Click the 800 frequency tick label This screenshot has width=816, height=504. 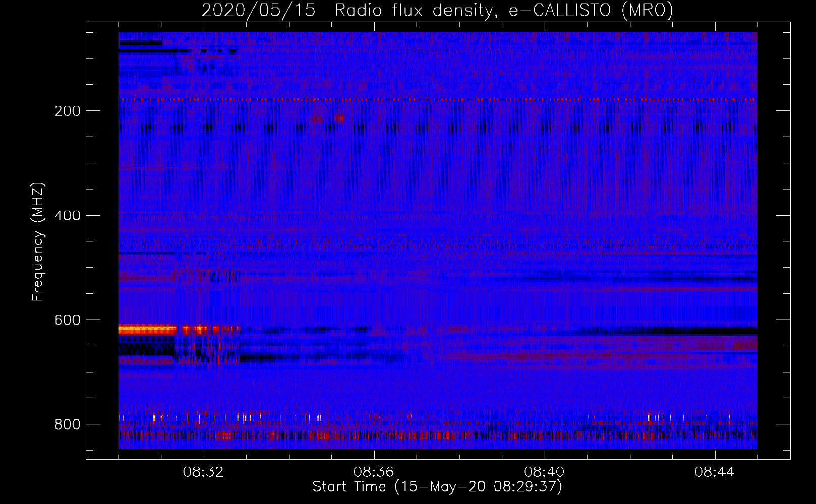click(68, 424)
